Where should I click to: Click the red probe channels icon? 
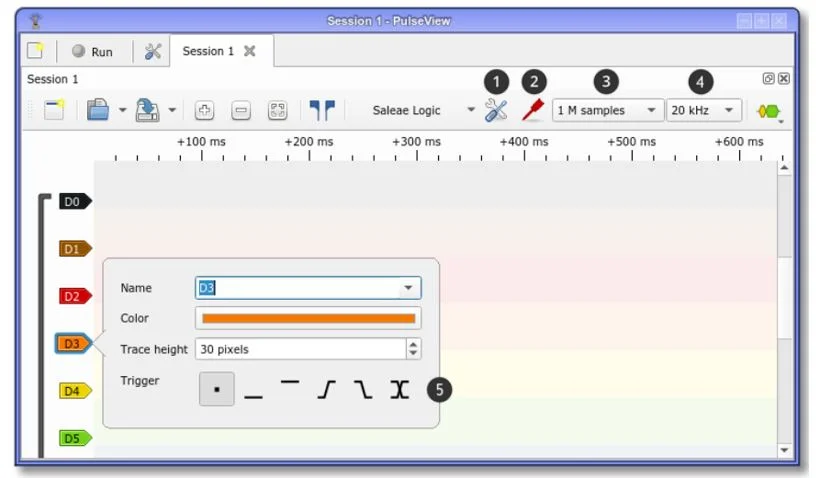(532, 111)
